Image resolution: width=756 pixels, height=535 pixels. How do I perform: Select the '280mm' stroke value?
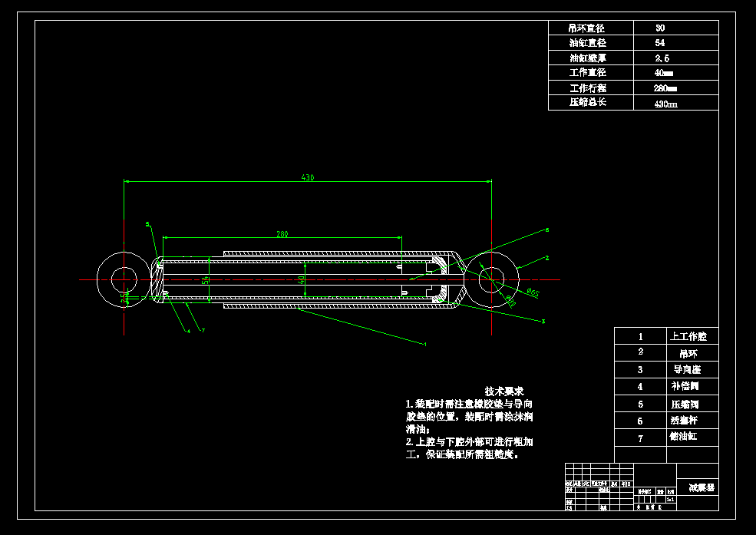pyautogui.click(x=665, y=88)
